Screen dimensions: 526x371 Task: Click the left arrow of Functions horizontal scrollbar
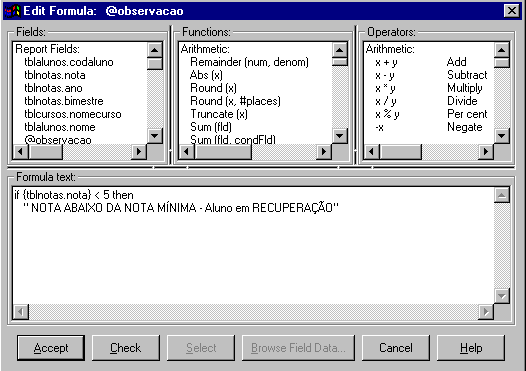pos(187,152)
